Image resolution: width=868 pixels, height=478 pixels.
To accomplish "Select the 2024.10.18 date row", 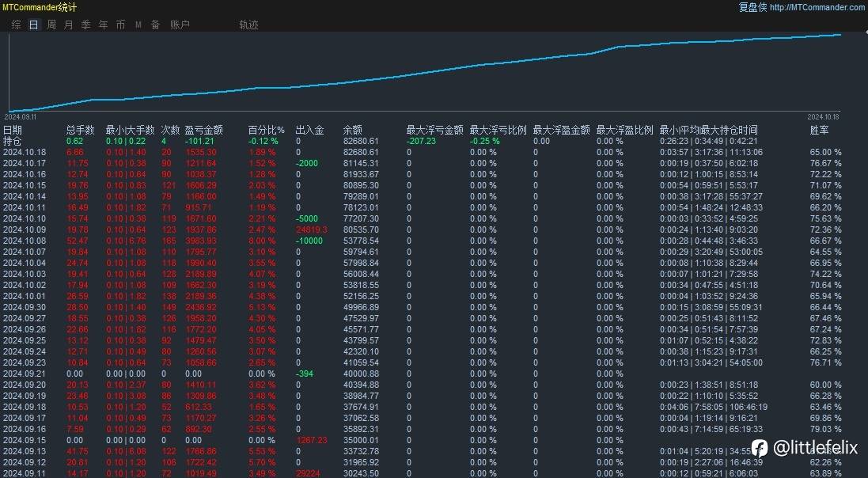I will (25, 152).
